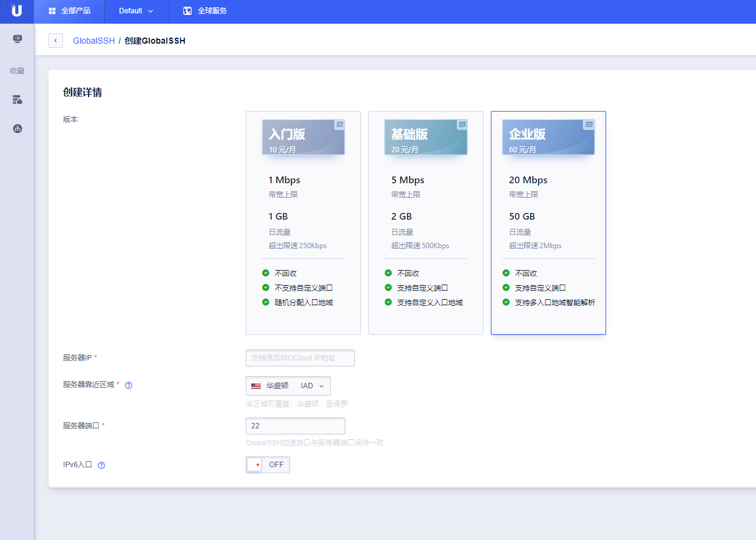Click '该区域可覆盖：华盛顿、圣保罗' hint text
The width and height of the screenshot is (756, 540).
click(297, 404)
